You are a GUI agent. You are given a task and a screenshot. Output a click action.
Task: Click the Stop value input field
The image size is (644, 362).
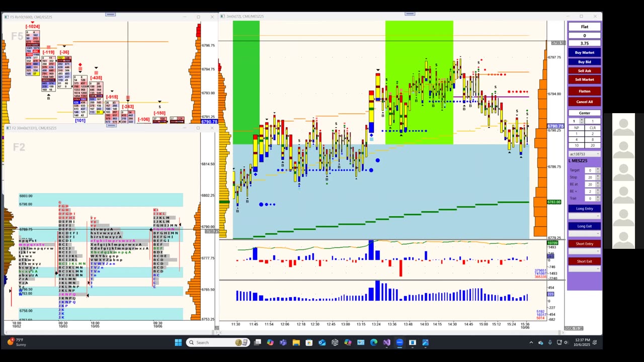(x=590, y=177)
